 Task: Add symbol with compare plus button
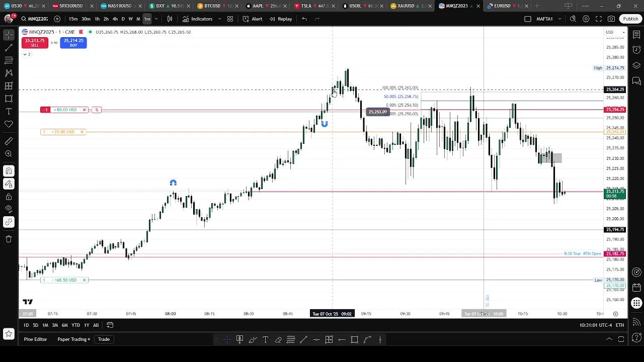tap(57, 19)
